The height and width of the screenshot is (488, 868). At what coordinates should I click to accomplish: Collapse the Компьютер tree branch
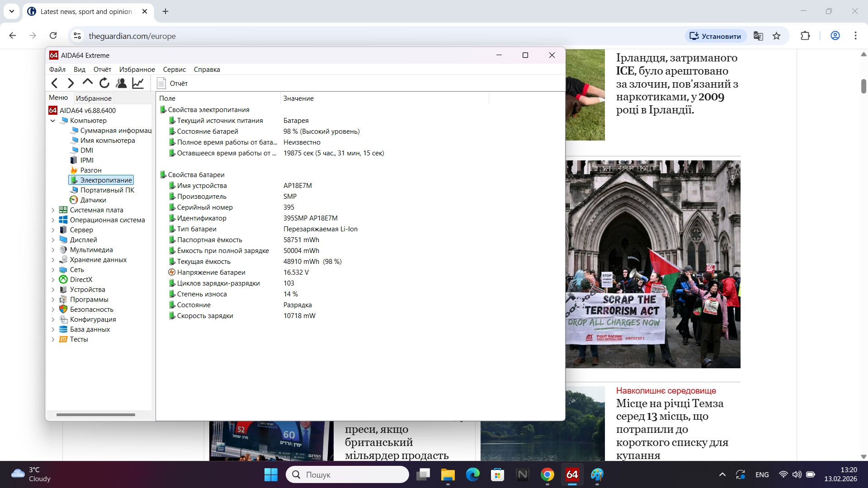[x=53, y=121]
